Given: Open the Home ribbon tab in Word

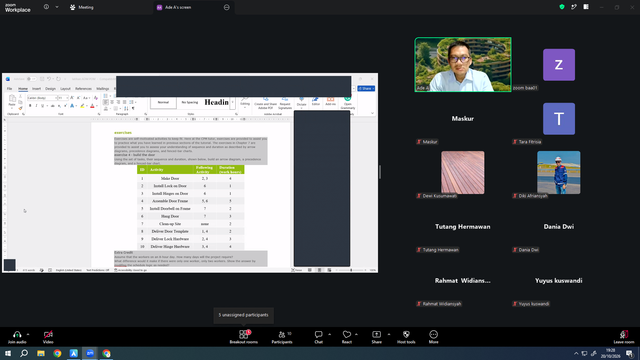Looking at the screenshot, I should [x=23, y=89].
